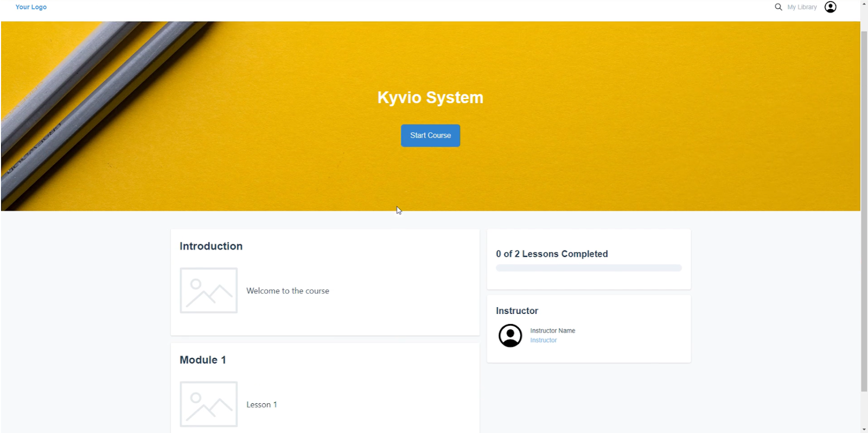Click the Your Logo link
This screenshot has width=868, height=433.
coord(31,7)
